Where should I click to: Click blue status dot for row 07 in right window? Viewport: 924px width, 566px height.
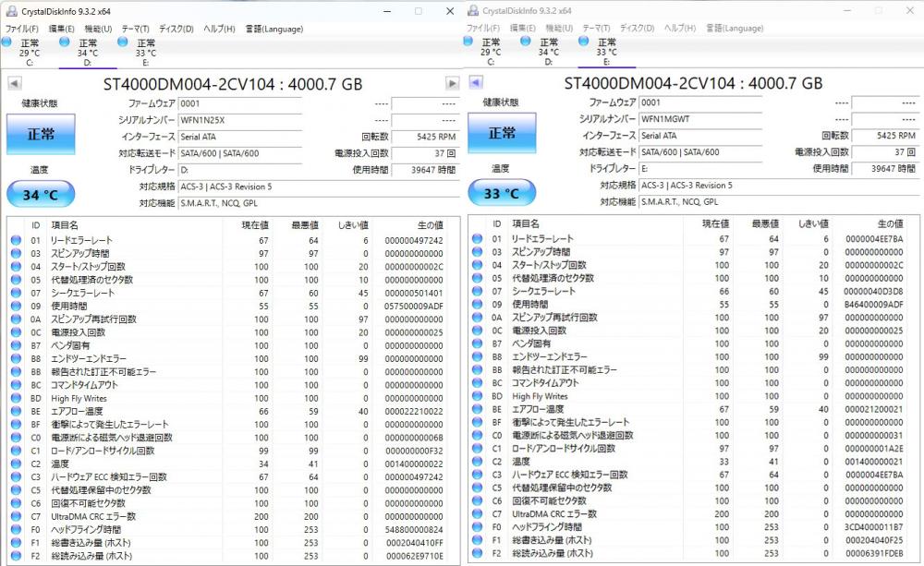(x=478, y=291)
